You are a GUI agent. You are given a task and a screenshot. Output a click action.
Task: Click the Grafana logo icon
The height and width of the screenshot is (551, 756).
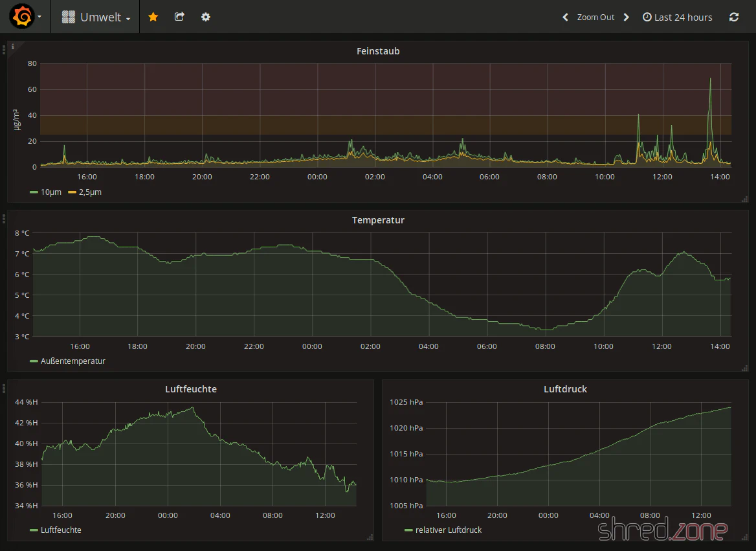pyautogui.click(x=21, y=17)
